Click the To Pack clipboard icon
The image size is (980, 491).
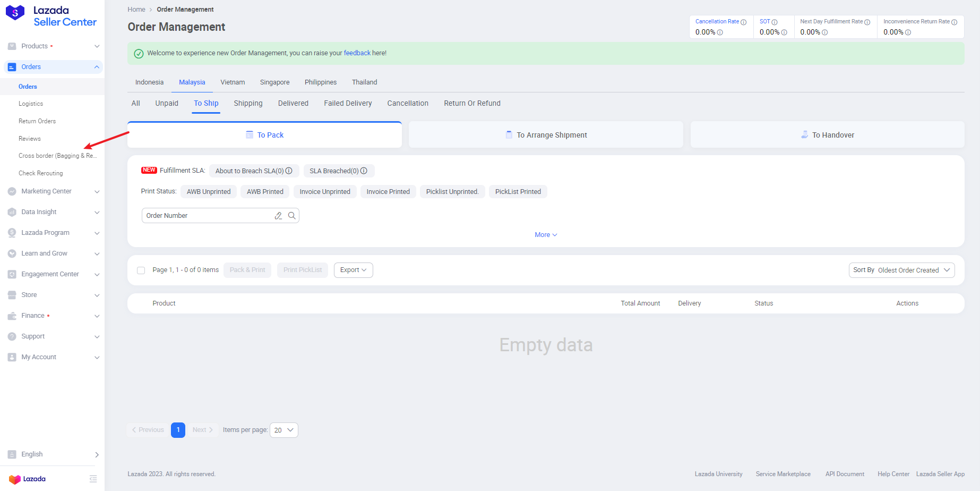(x=250, y=134)
